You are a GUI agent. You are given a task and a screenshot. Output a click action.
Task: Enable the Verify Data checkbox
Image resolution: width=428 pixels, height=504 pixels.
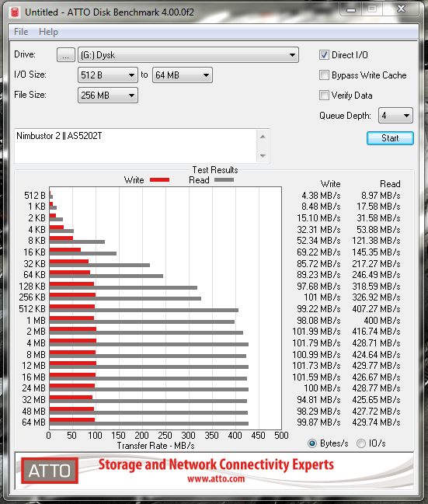click(x=324, y=96)
